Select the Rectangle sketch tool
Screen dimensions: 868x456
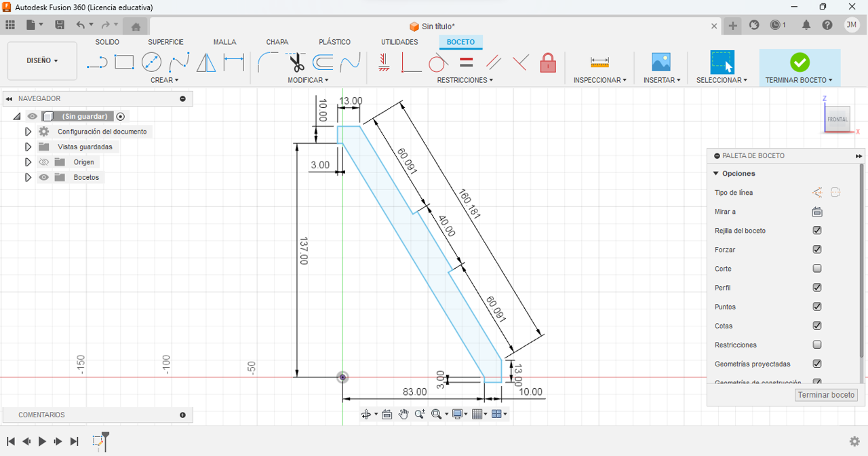point(124,62)
